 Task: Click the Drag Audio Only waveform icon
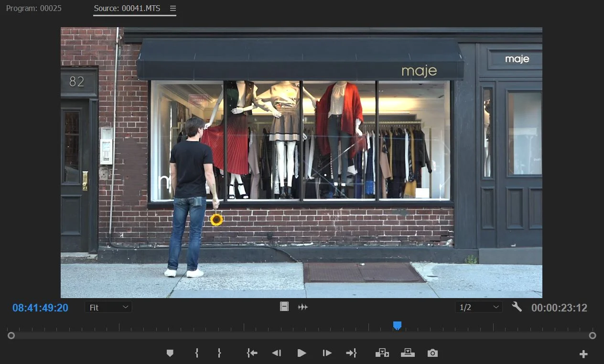(x=303, y=307)
